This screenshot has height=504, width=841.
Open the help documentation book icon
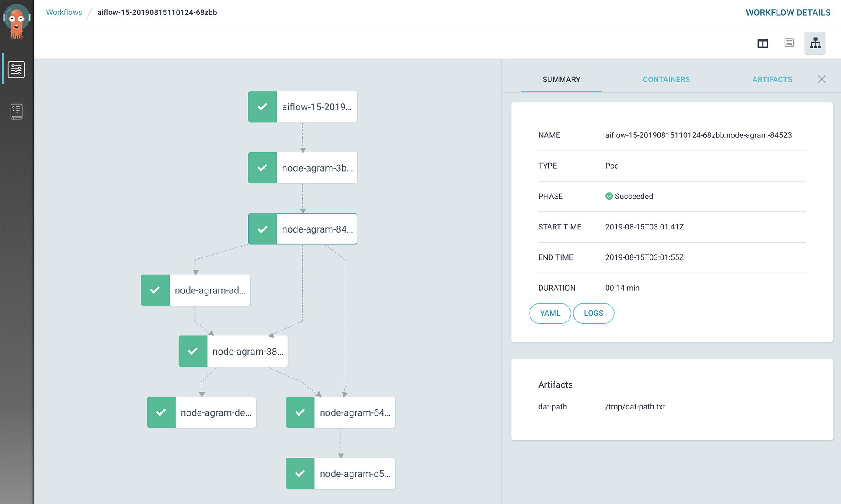coord(16,111)
